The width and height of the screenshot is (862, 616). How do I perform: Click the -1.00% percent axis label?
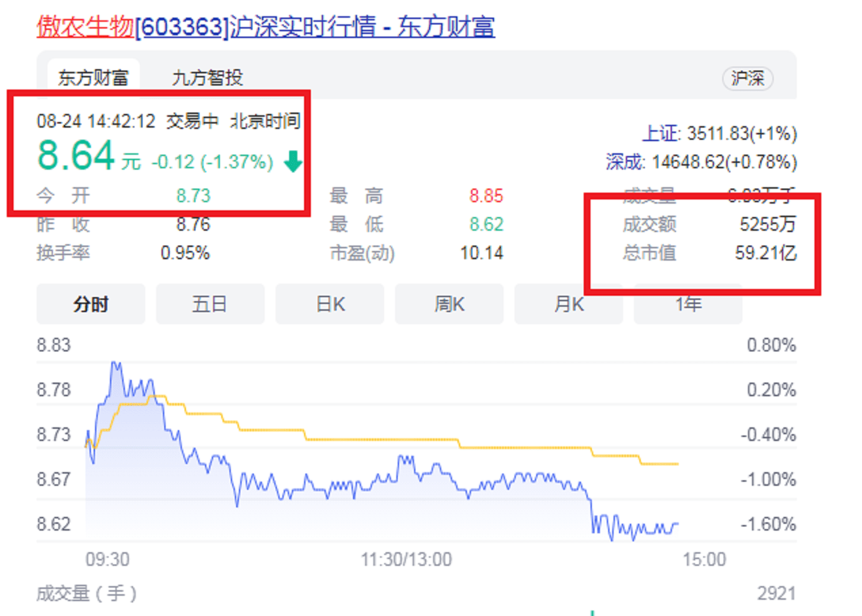[768, 480]
